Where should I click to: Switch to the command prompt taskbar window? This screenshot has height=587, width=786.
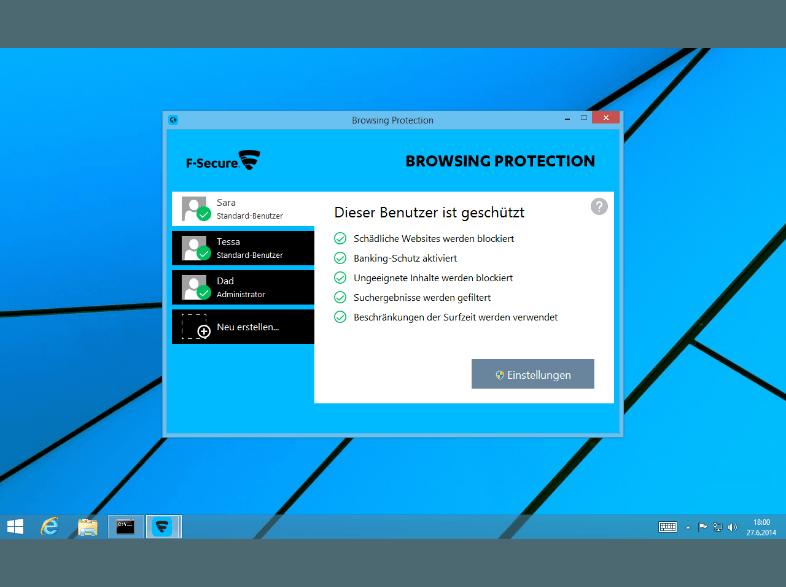point(126,527)
